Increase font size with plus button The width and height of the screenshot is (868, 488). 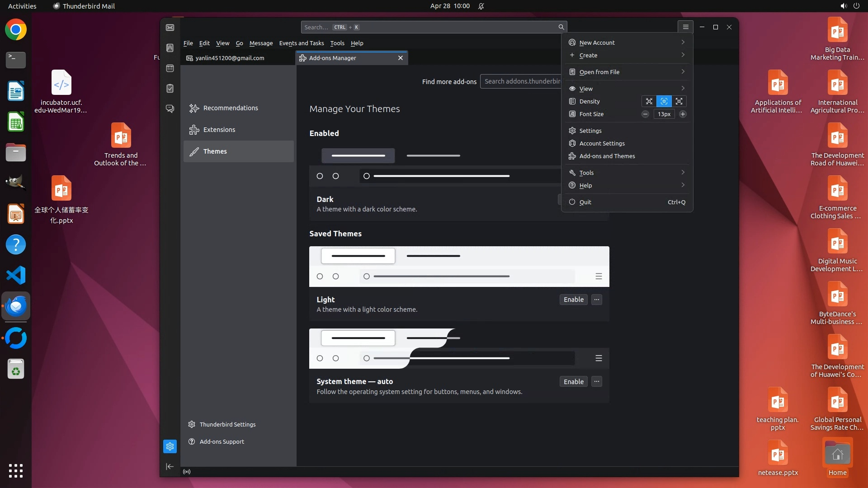tap(683, 114)
